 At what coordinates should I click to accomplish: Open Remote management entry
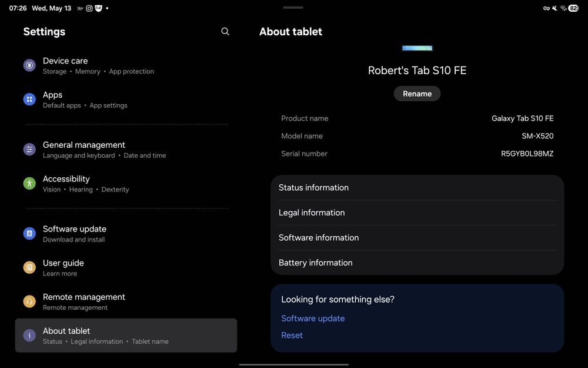126,302
